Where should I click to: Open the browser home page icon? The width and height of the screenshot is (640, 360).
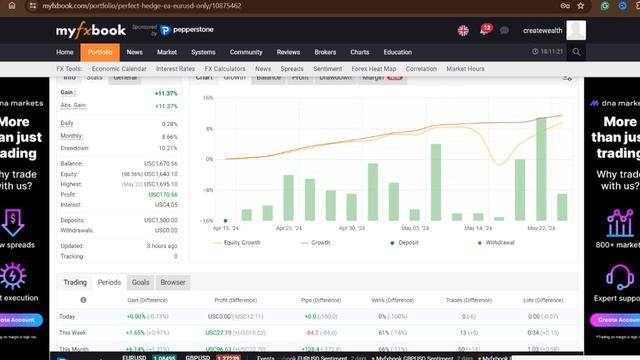[12, 6]
